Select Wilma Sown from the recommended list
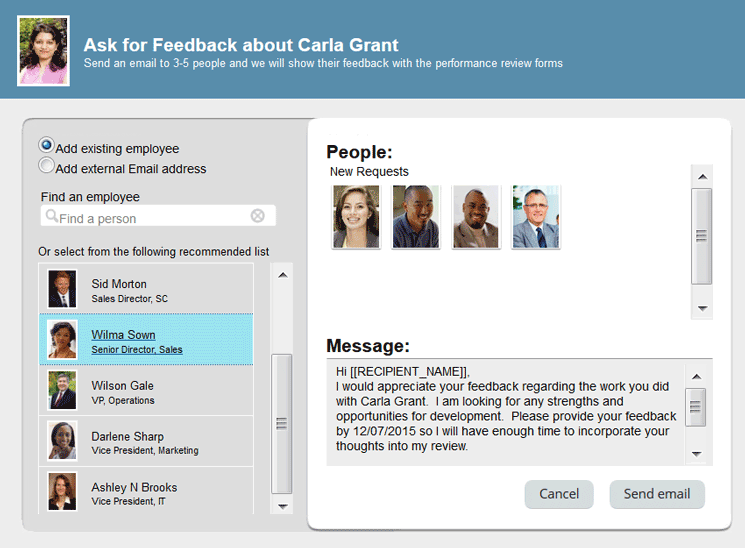Screen dimensions: 745x548 [x=123, y=335]
